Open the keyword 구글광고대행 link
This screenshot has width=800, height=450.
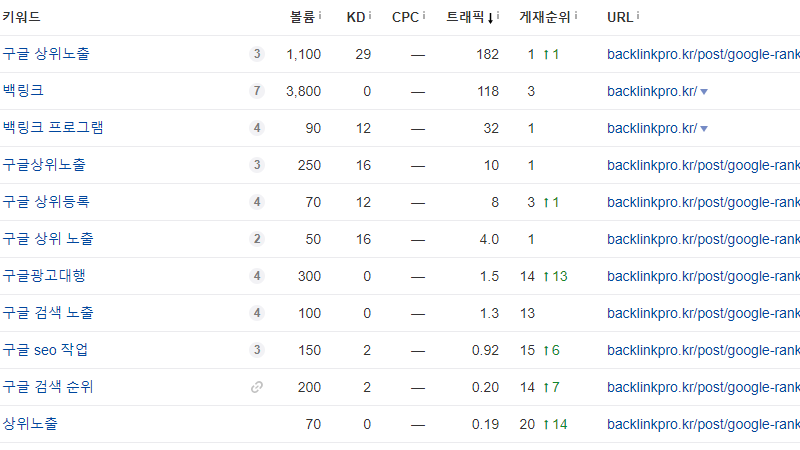(44, 276)
